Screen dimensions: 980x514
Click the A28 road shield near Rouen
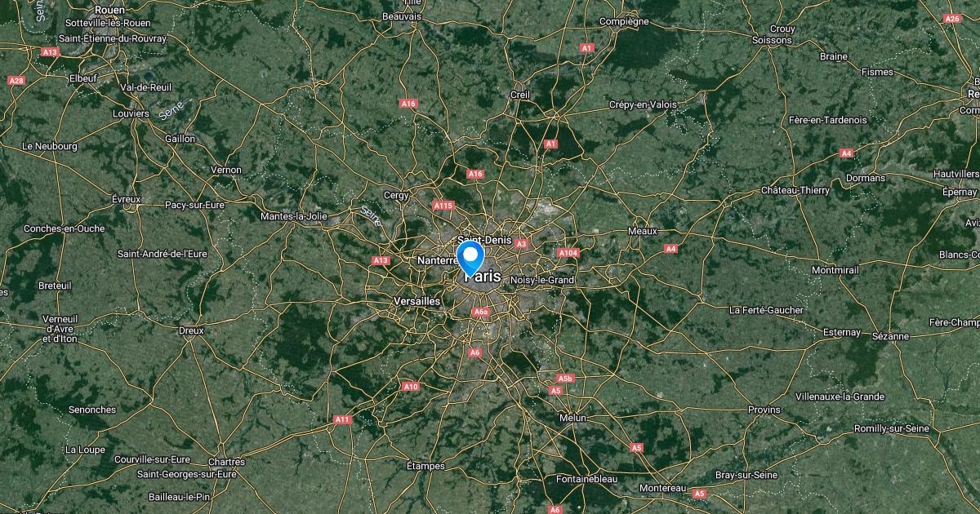[16, 80]
